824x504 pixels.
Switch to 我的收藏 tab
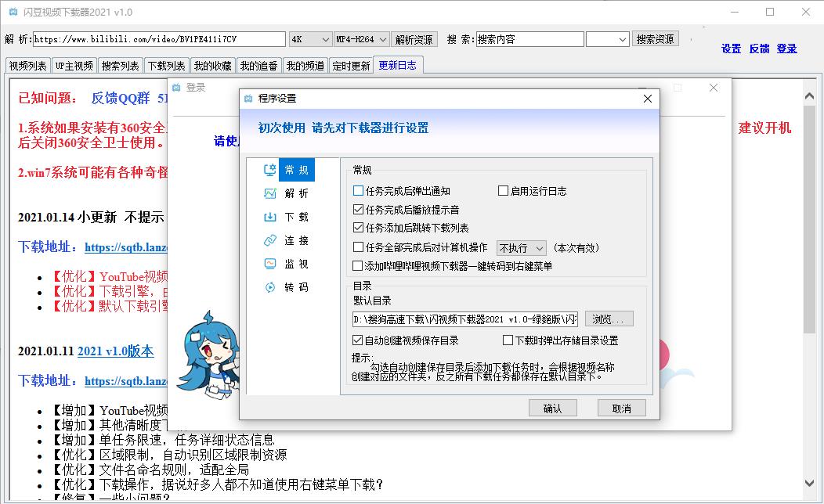(213, 66)
